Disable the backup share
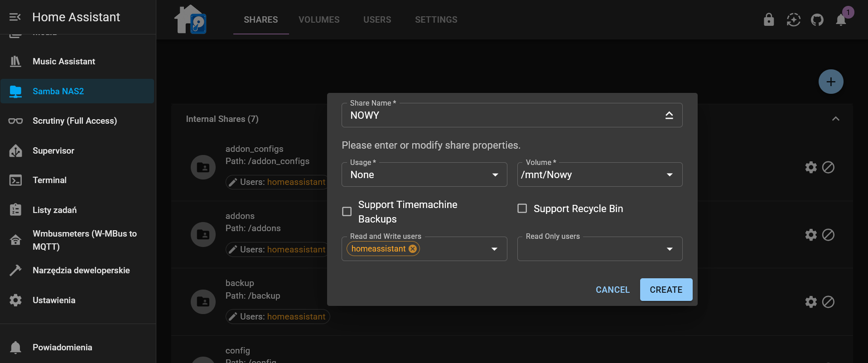The height and width of the screenshot is (363, 868). click(828, 302)
